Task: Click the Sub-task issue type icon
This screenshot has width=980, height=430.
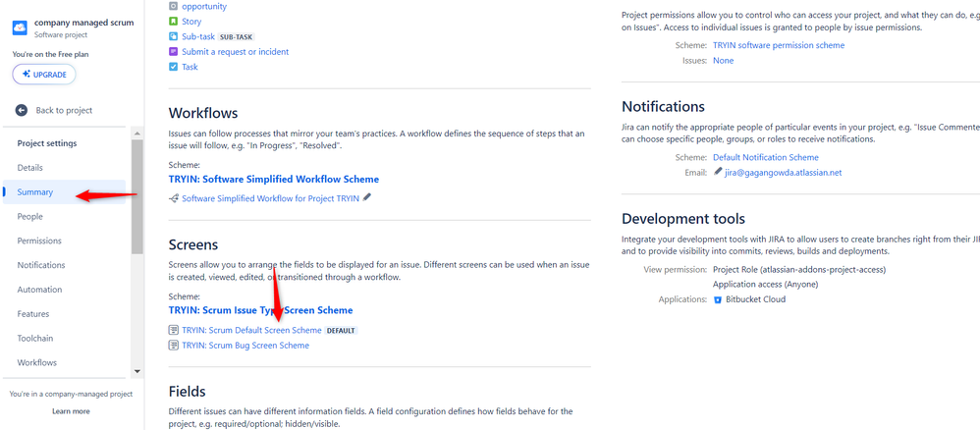Action: coord(173,36)
